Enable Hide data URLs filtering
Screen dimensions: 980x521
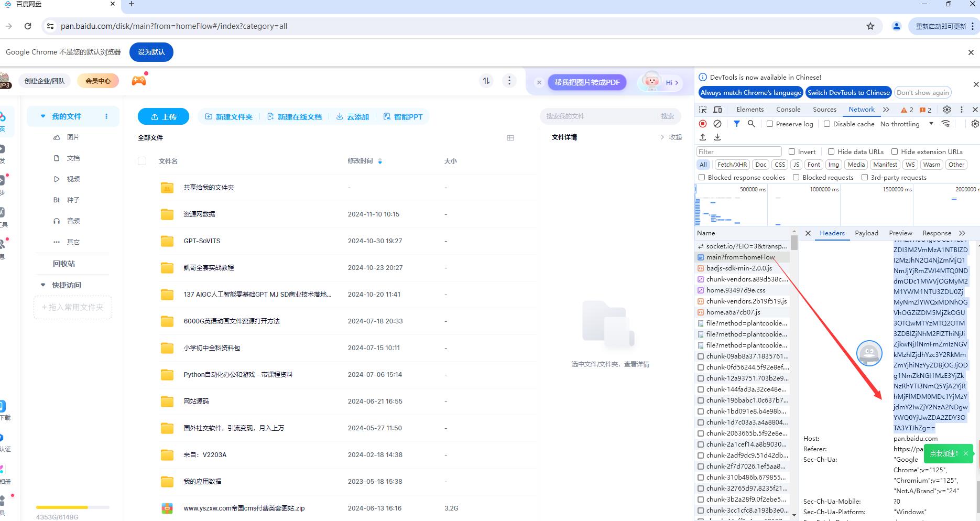[x=831, y=151]
